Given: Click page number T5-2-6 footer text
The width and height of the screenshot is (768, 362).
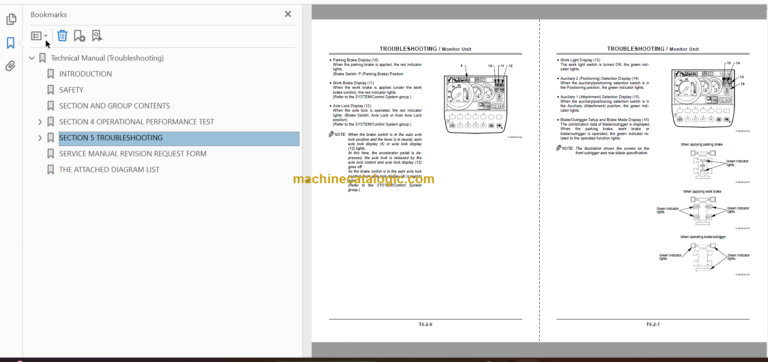Looking at the screenshot, I should (x=425, y=324).
